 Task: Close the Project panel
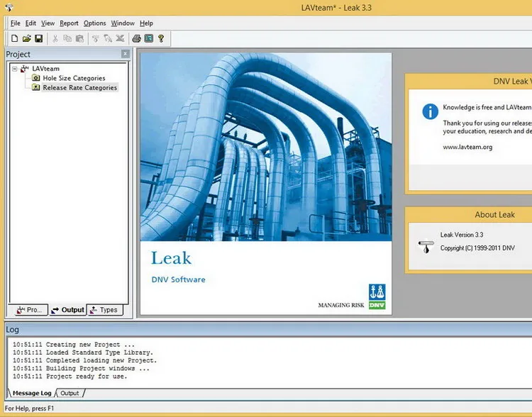(125, 54)
